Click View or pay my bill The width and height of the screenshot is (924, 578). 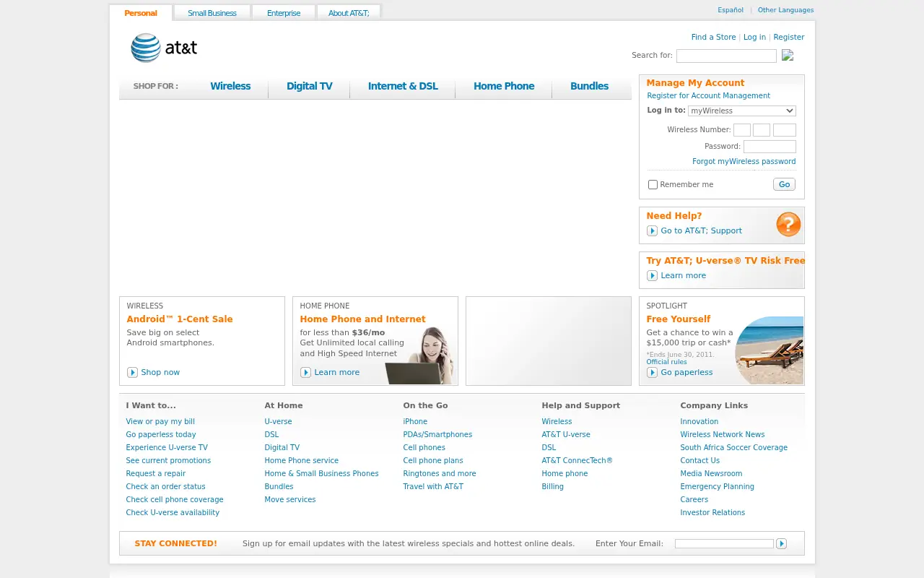point(160,422)
